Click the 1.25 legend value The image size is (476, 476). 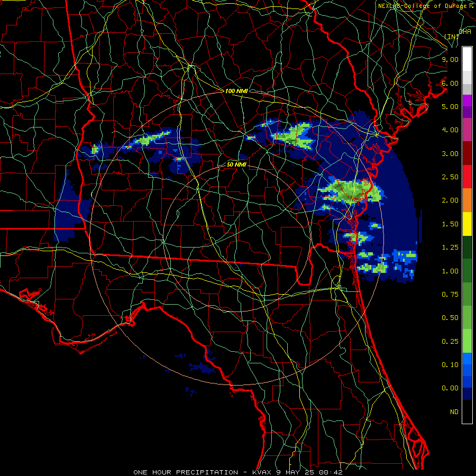pos(450,248)
